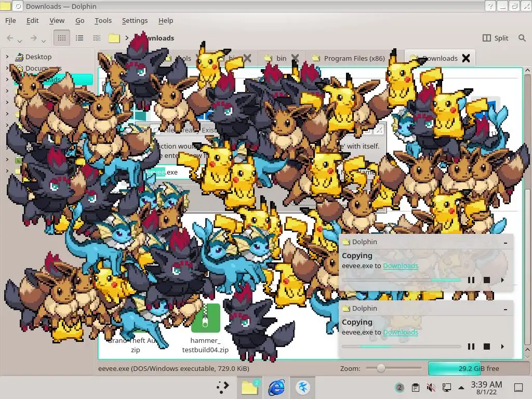Enable Split view
The image size is (532, 399).
pyautogui.click(x=495, y=38)
